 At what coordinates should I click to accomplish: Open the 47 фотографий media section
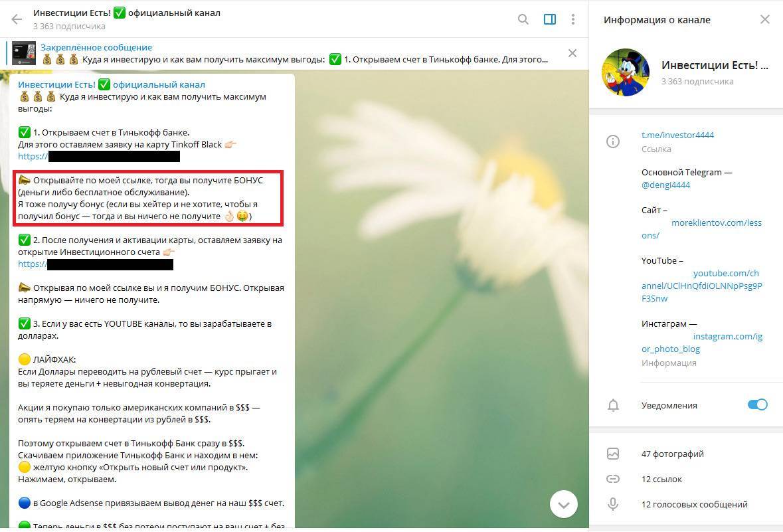point(672,454)
